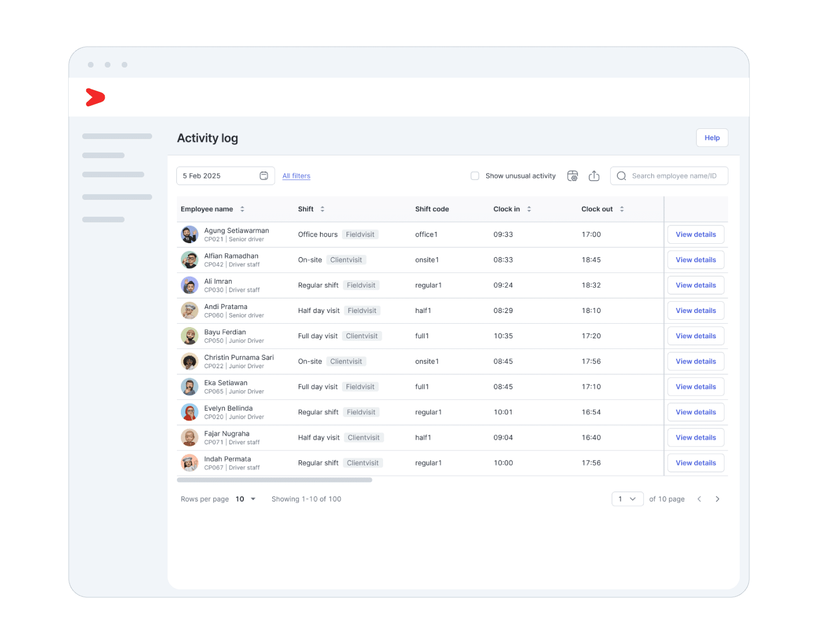Open the 5 Feb 2025 date field

pyautogui.click(x=220, y=176)
